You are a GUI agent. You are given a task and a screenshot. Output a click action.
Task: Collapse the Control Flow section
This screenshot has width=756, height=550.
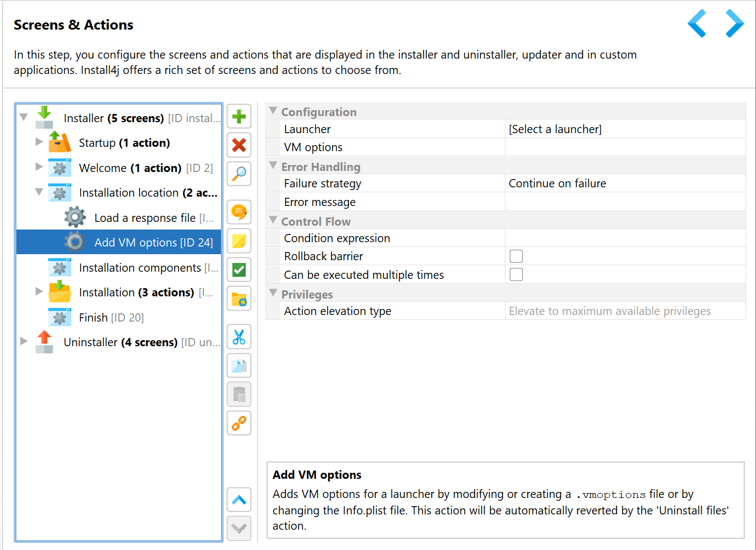tap(273, 220)
